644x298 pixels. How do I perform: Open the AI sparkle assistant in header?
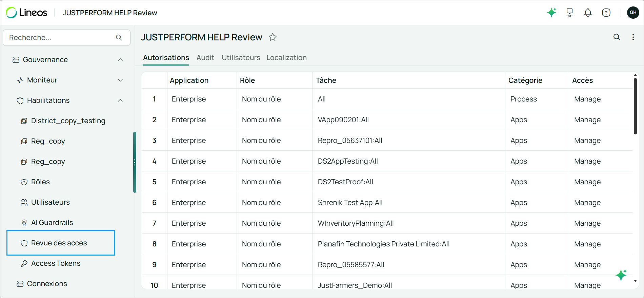pos(551,13)
